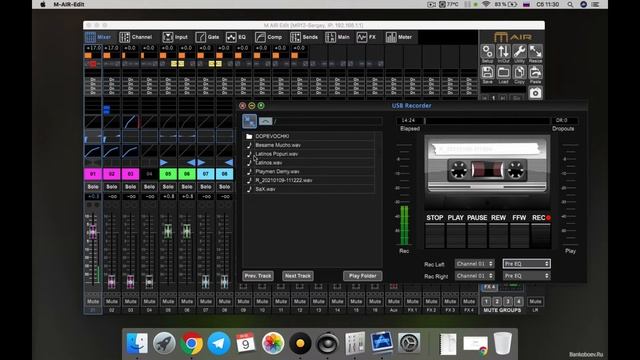
Task: Switch to the Mixer tab
Action: pos(98,37)
